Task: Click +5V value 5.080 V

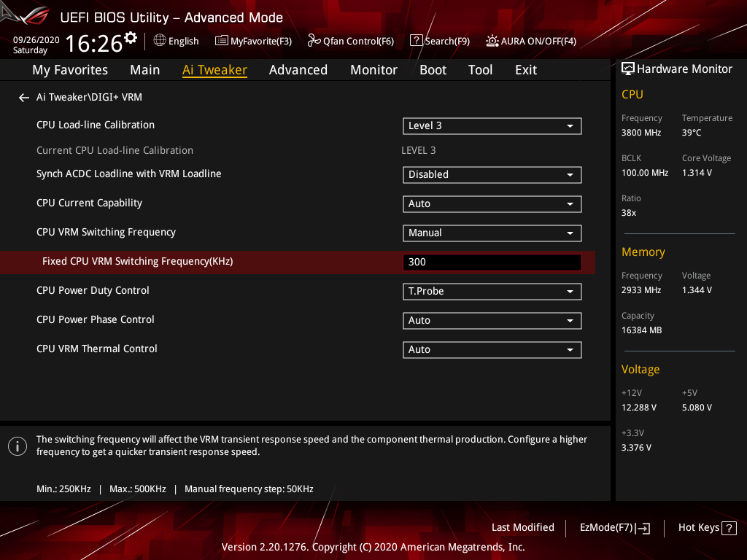Action: (697, 408)
